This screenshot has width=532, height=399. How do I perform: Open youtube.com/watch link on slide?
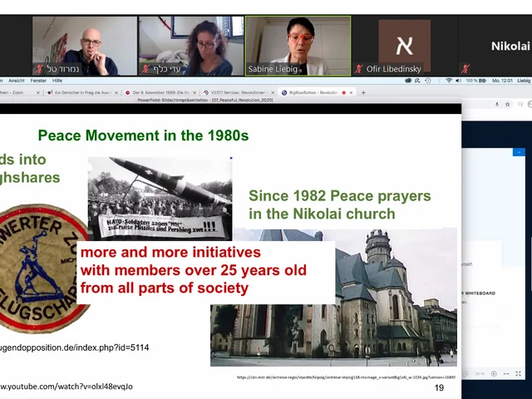pos(66,387)
